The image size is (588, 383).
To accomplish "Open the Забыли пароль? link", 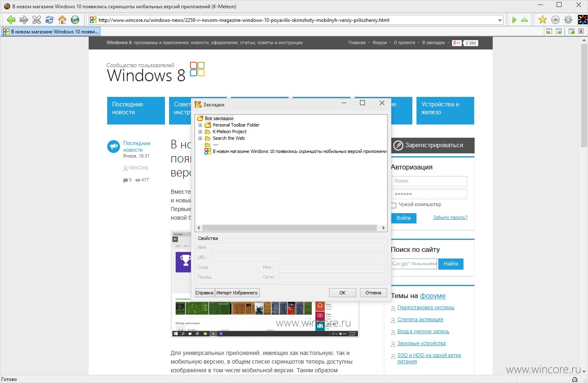I will coord(450,218).
